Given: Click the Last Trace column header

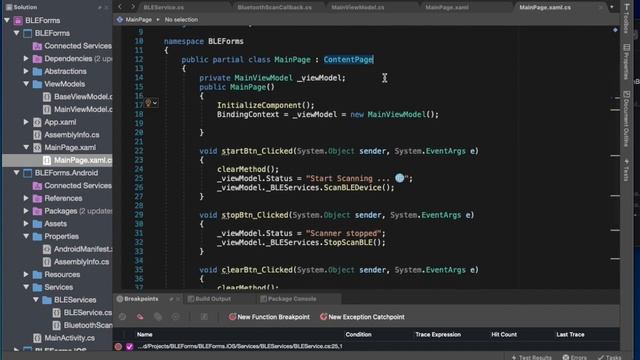Looking at the screenshot, I should [x=570, y=335].
